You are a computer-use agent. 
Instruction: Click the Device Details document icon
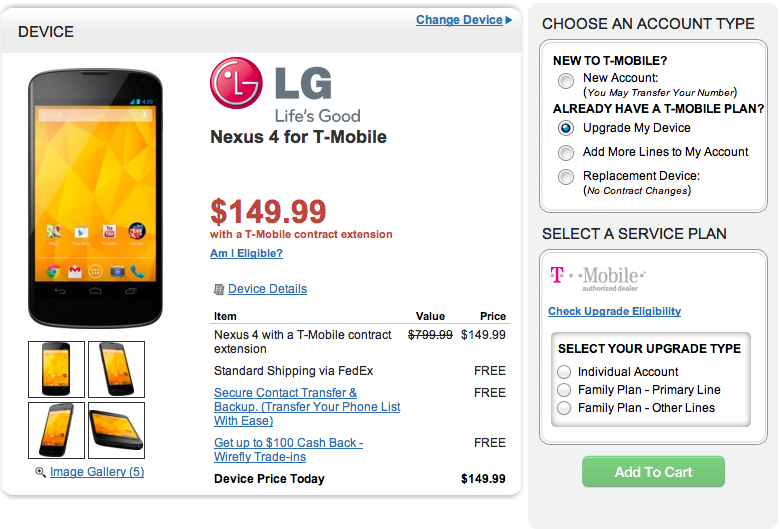click(219, 289)
